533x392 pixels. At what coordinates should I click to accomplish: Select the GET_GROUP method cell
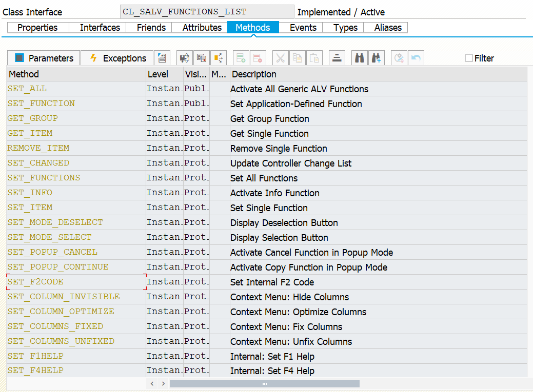click(x=76, y=118)
